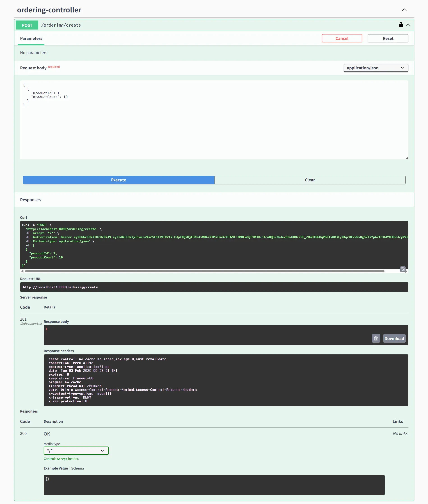Click the 'x-frame-options: DENY' header line
This screenshot has height=504, width=428.
(x=70, y=397)
